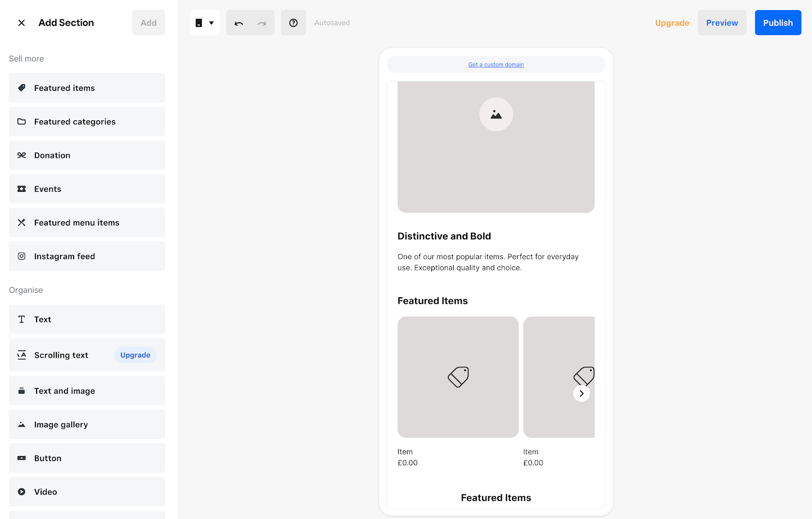Click the first Item product thumbnail

coord(457,377)
